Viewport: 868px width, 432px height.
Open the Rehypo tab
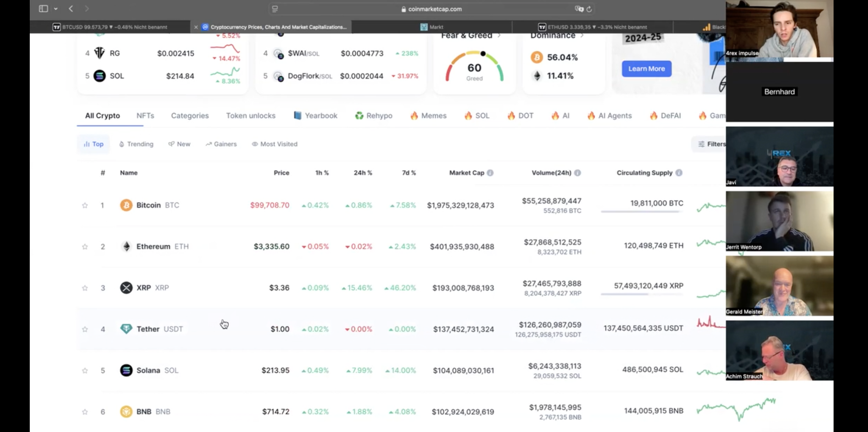tap(374, 115)
